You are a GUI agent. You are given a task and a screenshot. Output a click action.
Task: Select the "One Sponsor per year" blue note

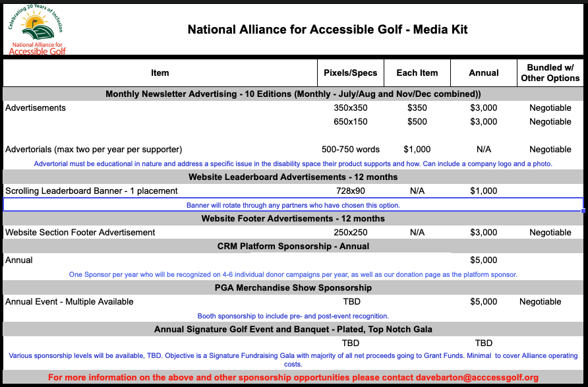pyautogui.click(x=293, y=274)
